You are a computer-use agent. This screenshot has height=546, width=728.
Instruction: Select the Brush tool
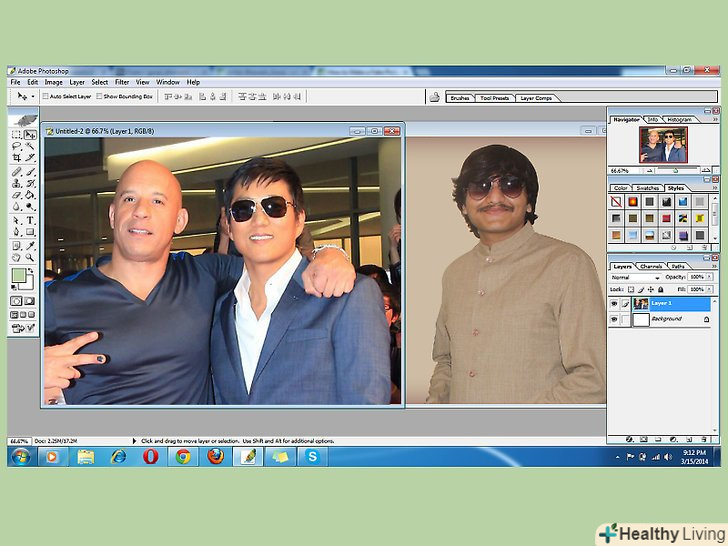(30, 172)
